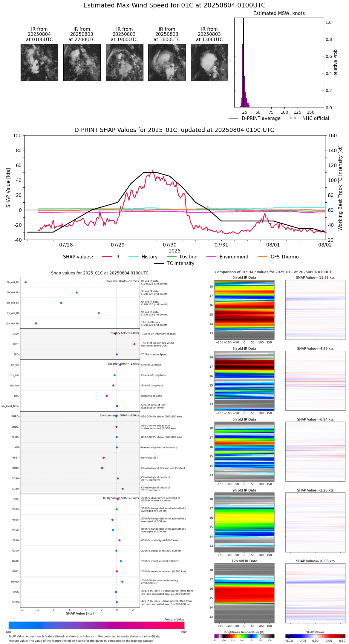Select the IR image from 1300UTC
This screenshot has height=644, width=349.
[x=209, y=62]
